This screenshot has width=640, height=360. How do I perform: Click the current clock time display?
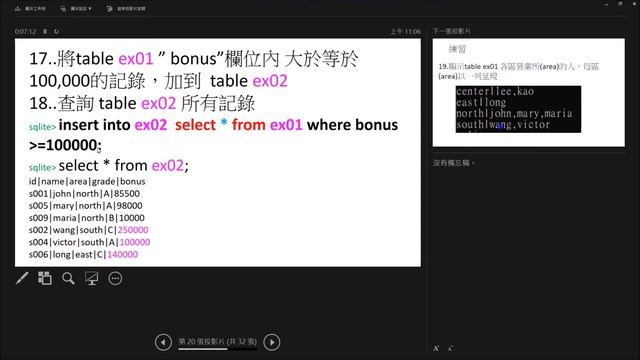(x=405, y=31)
